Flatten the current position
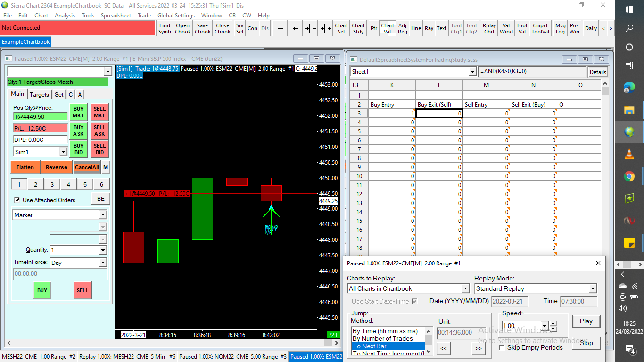 tap(25, 167)
